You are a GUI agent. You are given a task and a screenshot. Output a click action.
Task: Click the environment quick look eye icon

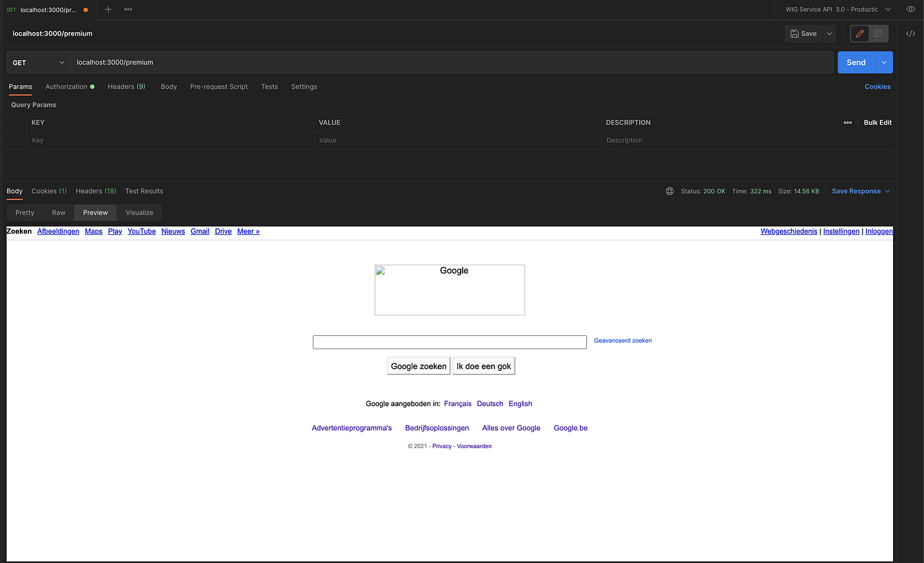pyautogui.click(x=911, y=9)
